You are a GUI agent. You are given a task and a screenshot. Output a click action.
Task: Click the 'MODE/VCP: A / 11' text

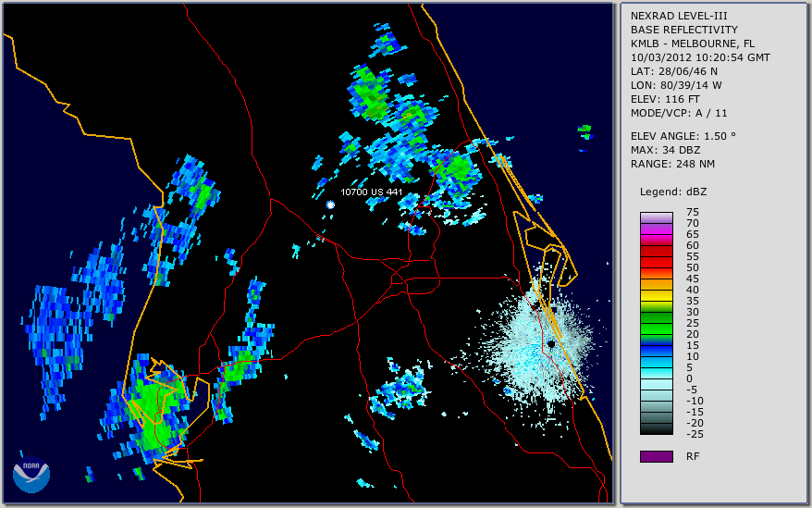pos(679,113)
